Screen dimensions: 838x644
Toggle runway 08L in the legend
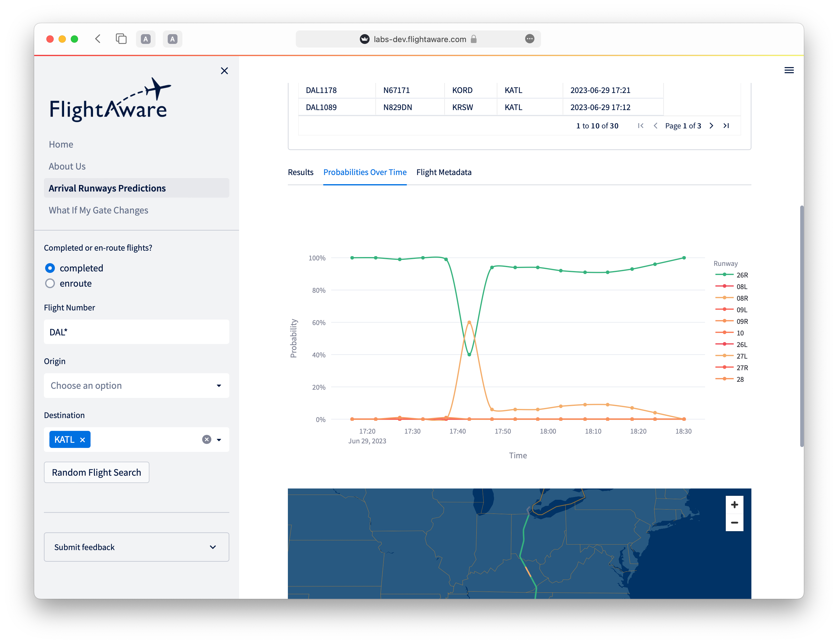pyautogui.click(x=732, y=286)
